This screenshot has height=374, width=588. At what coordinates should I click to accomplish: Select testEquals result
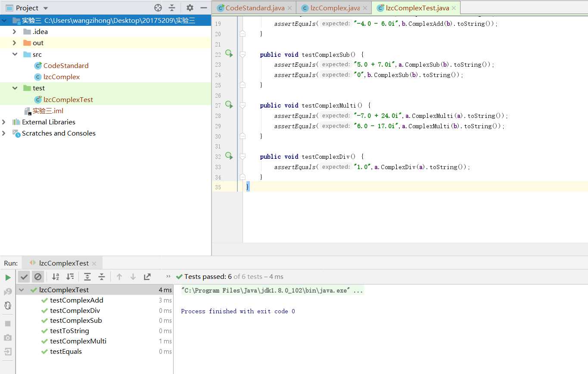[x=66, y=351]
